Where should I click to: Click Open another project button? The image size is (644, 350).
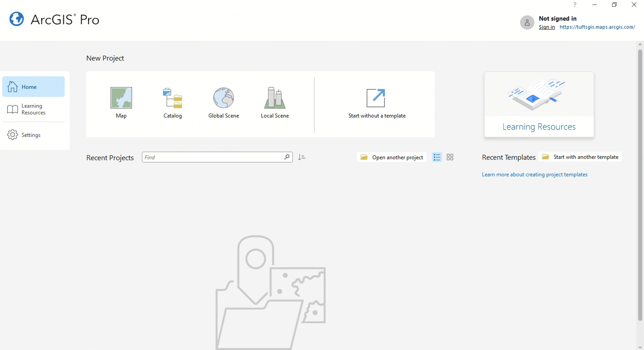point(392,157)
